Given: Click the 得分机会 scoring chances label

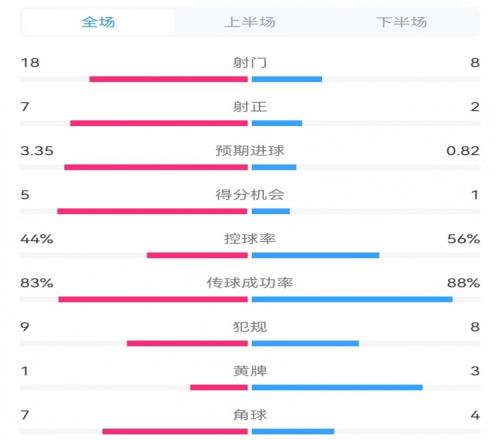Looking at the screenshot, I should [250, 195].
